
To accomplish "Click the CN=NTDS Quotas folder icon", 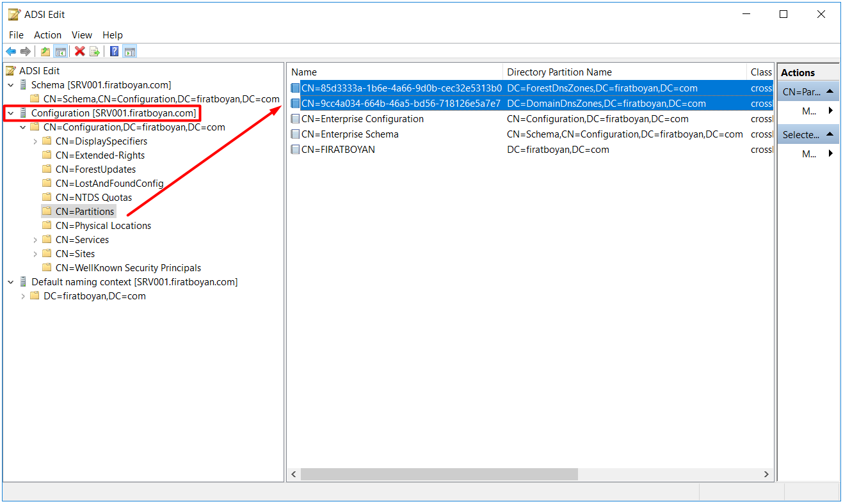I will coord(47,198).
